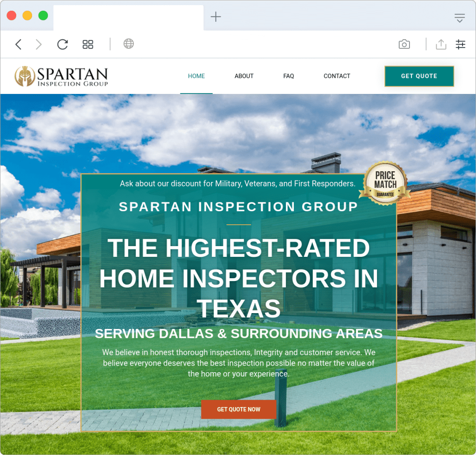Screen dimensions: 476x455
Task: Open the FAQ navigation item
Action: click(x=288, y=76)
